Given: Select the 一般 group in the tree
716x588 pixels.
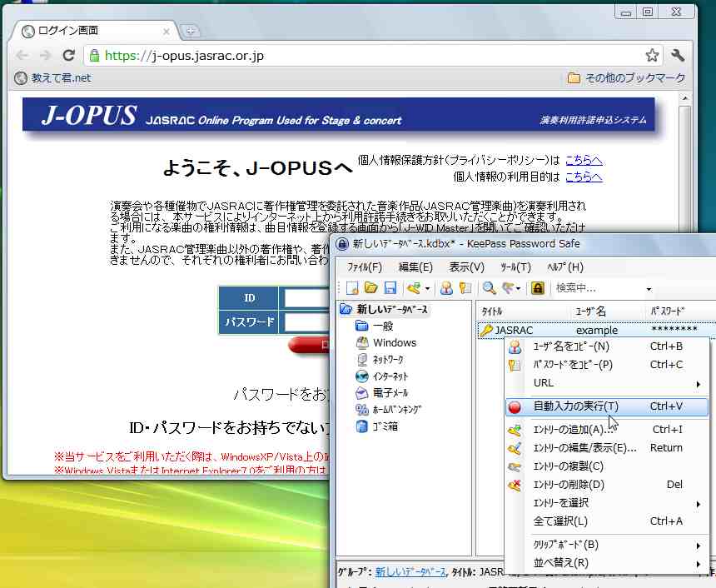Looking at the screenshot, I should [375, 326].
